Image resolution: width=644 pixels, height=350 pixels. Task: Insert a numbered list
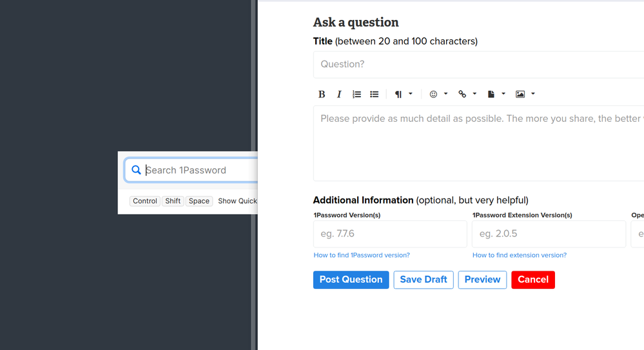point(356,94)
